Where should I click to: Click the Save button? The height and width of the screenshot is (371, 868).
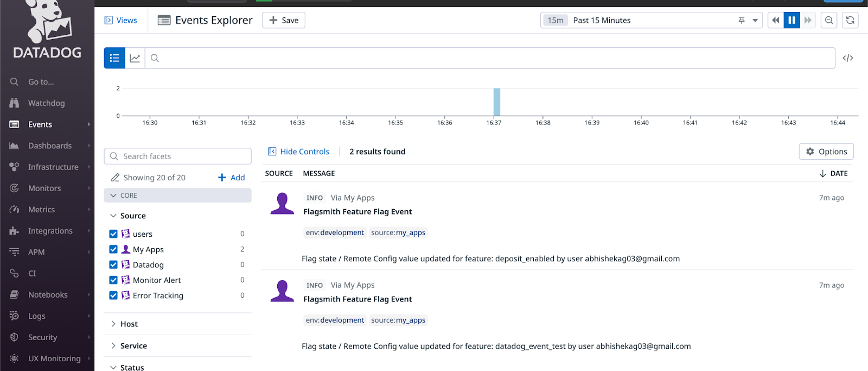pos(284,20)
